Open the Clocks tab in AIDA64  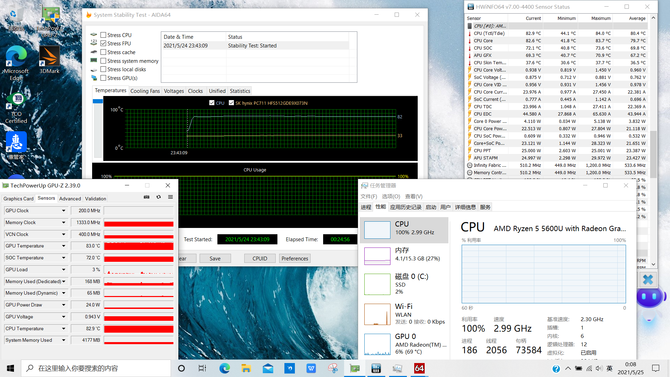coord(195,91)
